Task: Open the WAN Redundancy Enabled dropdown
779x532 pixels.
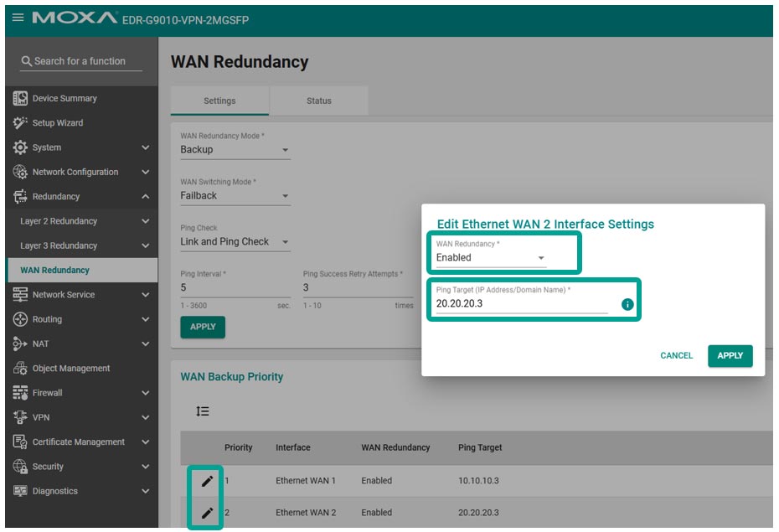Action: [x=491, y=258]
